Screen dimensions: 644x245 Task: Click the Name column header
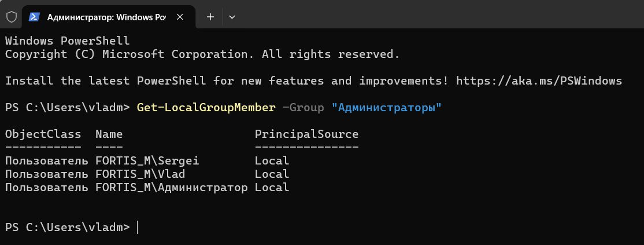[109, 134]
